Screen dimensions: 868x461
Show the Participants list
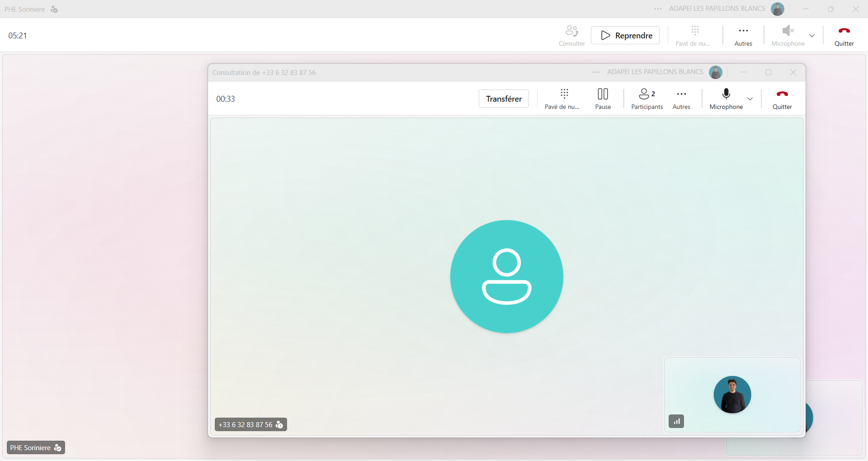click(647, 99)
